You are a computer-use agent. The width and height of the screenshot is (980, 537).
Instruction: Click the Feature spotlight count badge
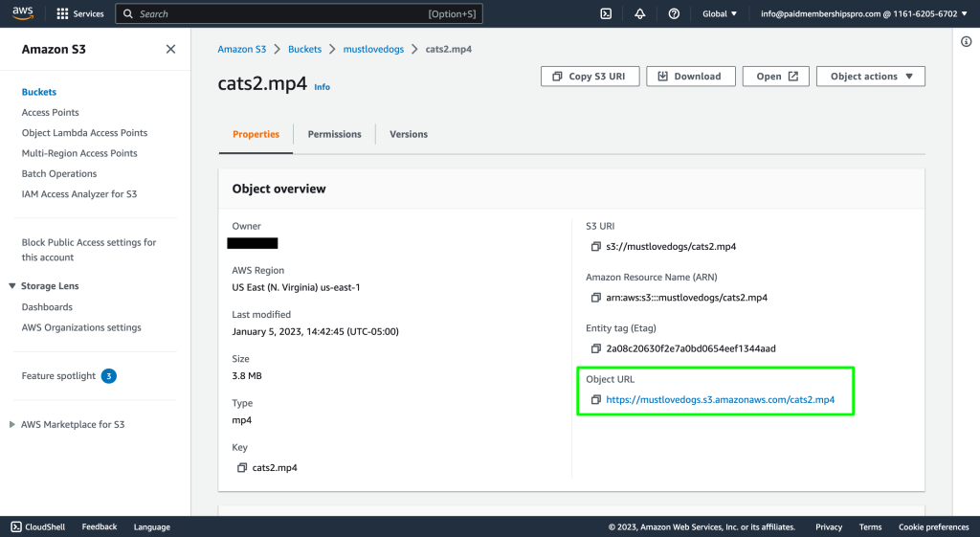[109, 376]
